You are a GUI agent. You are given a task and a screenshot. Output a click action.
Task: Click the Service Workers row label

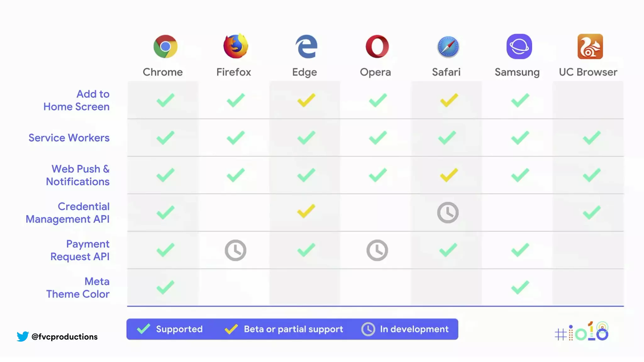pyautogui.click(x=69, y=138)
